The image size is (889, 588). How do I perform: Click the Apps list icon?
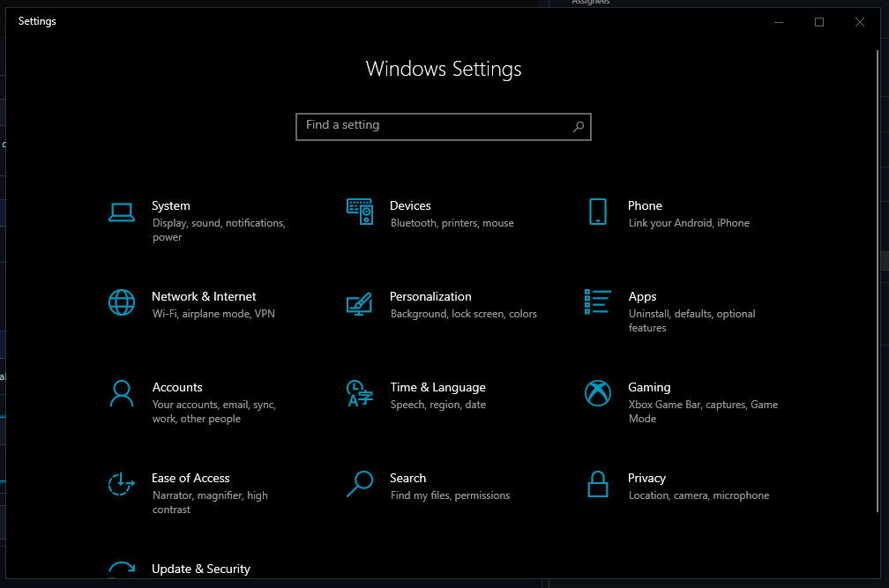[x=598, y=301]
